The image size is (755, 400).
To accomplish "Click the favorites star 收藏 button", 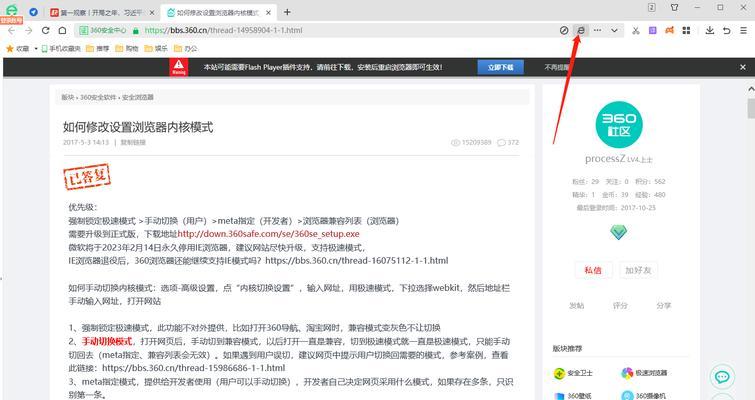I will point(17,49).
